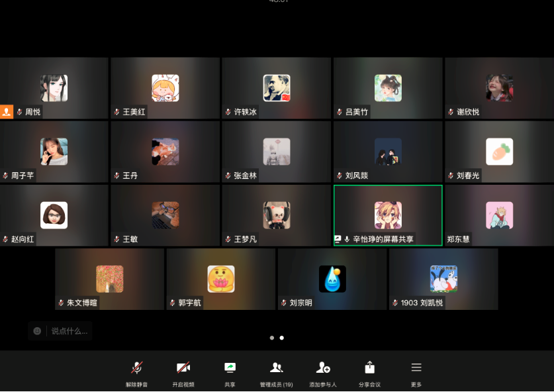Click the participant name label 郑东慧
Image resolution: width=554 pixels, height=392 pixels.
pyautogui.click(x=459, y=239)
